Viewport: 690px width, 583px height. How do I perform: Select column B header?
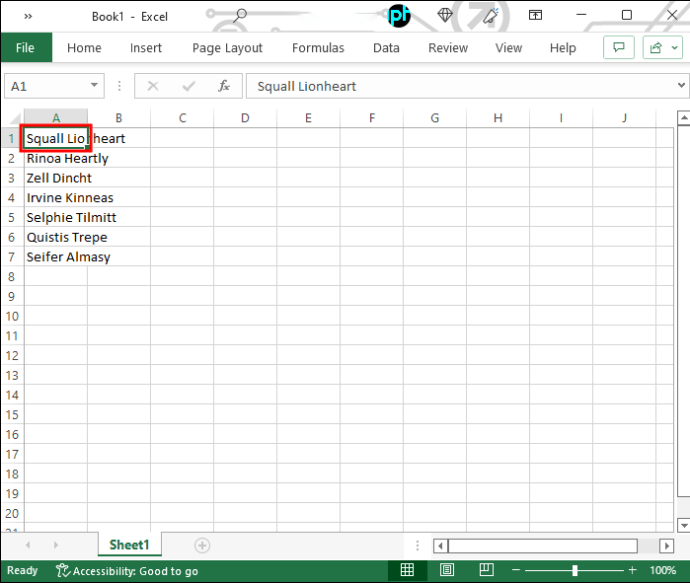[119, 118]
